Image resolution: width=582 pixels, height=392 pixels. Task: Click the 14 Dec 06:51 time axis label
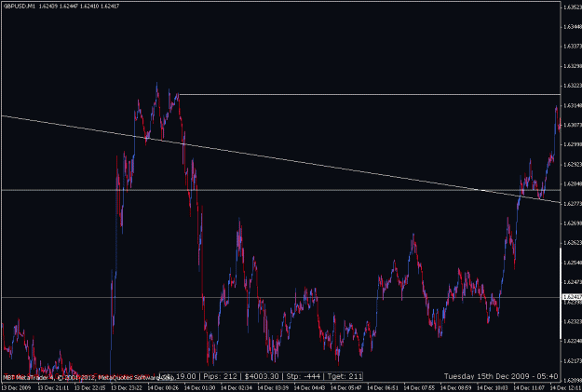coord(383,388)
